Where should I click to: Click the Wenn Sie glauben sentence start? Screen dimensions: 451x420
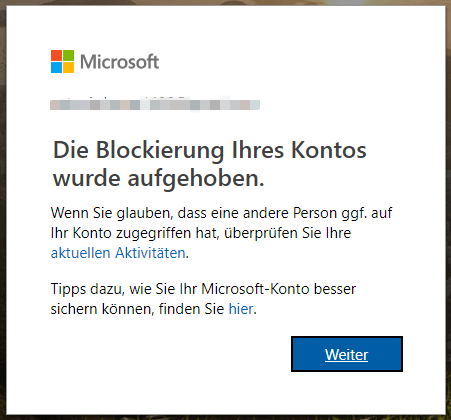click(110, 213)
